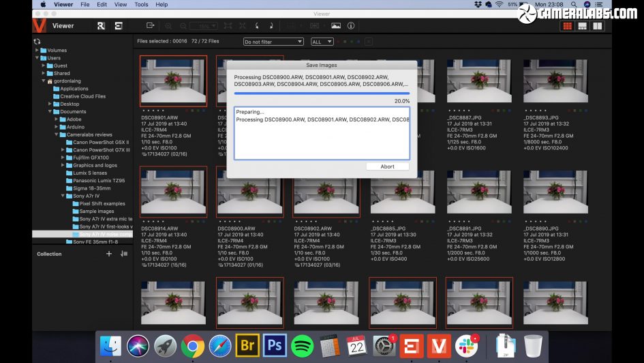Rotate image clockwise
This screenshot has height=363, width=644.
[271, 25]
